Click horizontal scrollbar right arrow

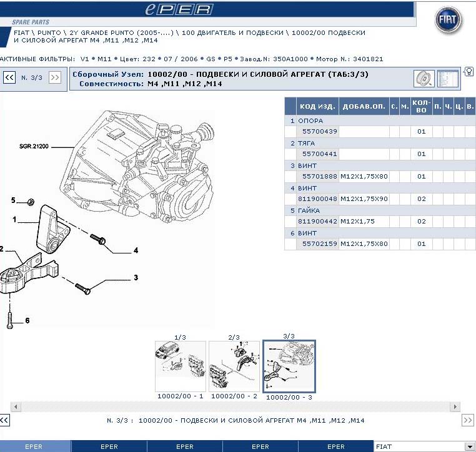(x=454, y=407)
